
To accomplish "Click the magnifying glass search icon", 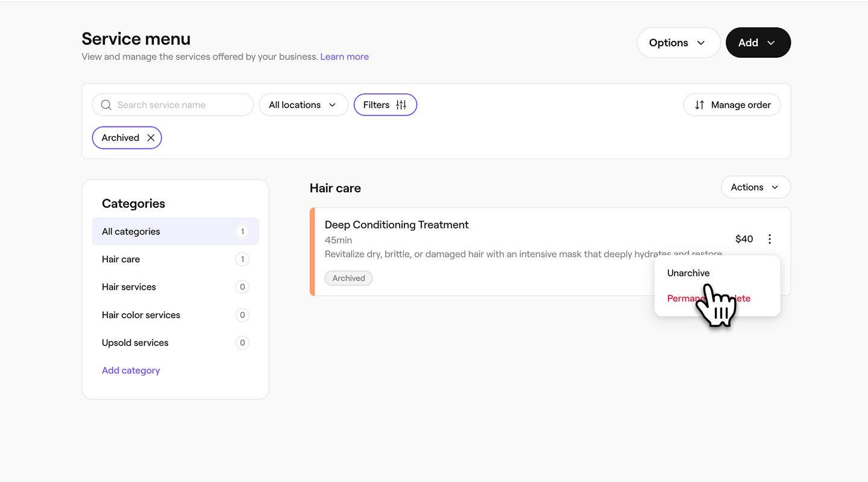I will point(106,105).
